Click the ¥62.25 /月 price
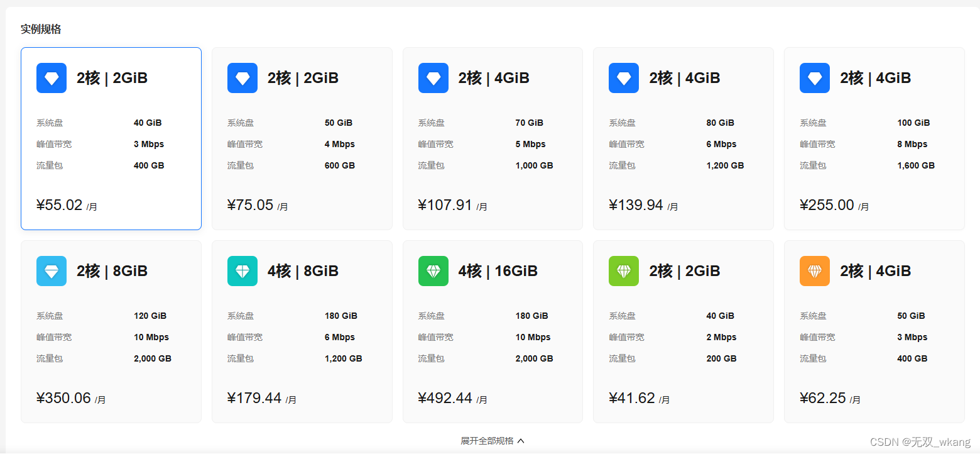Screen dimensions: 980x454 [830, 398]
